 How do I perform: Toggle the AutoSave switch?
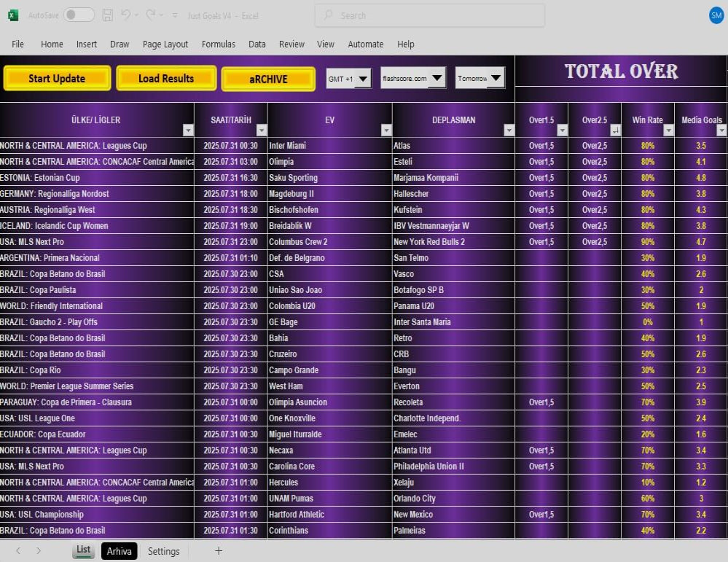pos(79,15)
